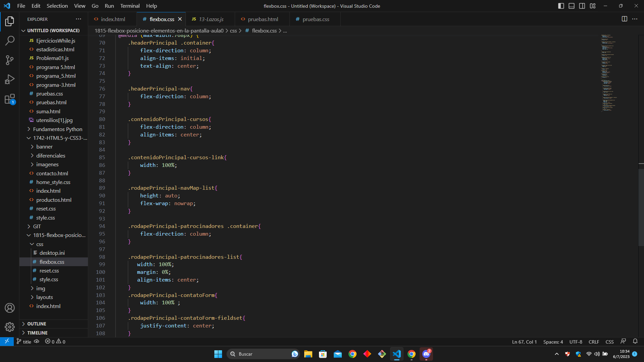Click the Bing icon in search box

coord(294,354)
